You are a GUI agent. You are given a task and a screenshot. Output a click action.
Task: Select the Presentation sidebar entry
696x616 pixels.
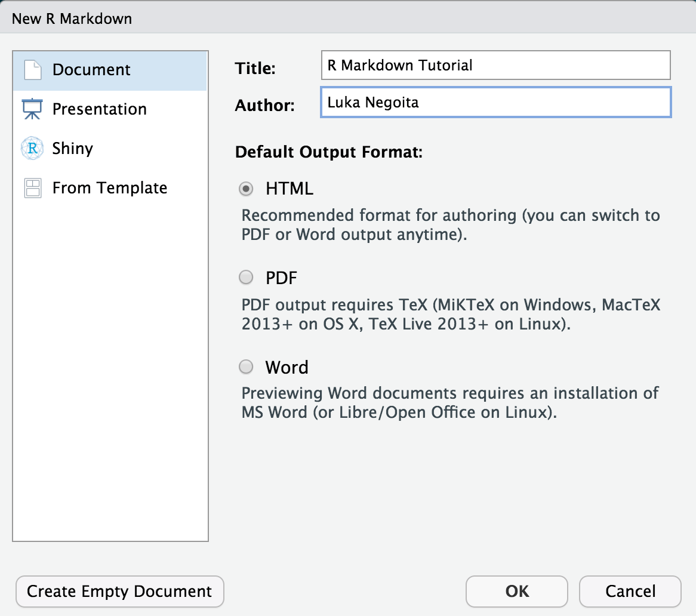[99, 109]
